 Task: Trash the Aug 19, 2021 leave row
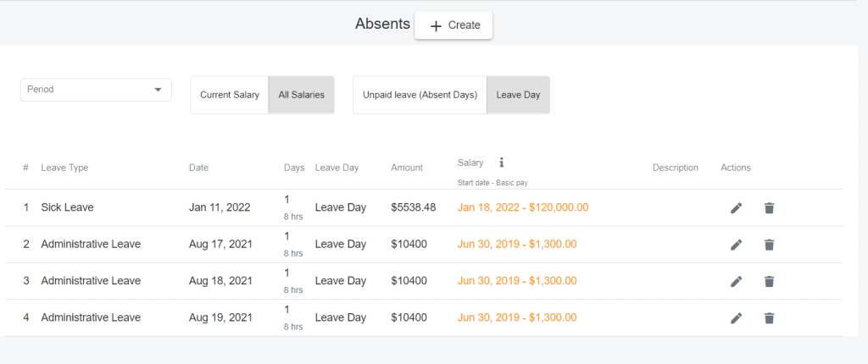[769, 318]
